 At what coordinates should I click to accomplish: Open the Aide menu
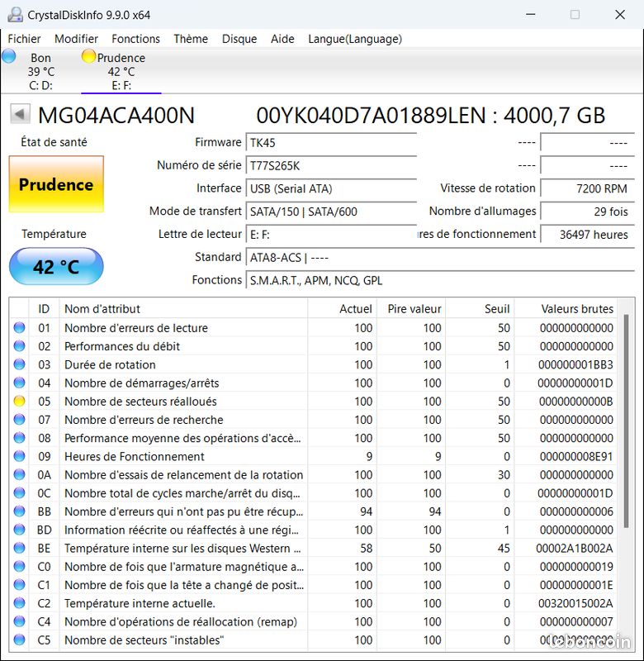click(x=282, y=39)
